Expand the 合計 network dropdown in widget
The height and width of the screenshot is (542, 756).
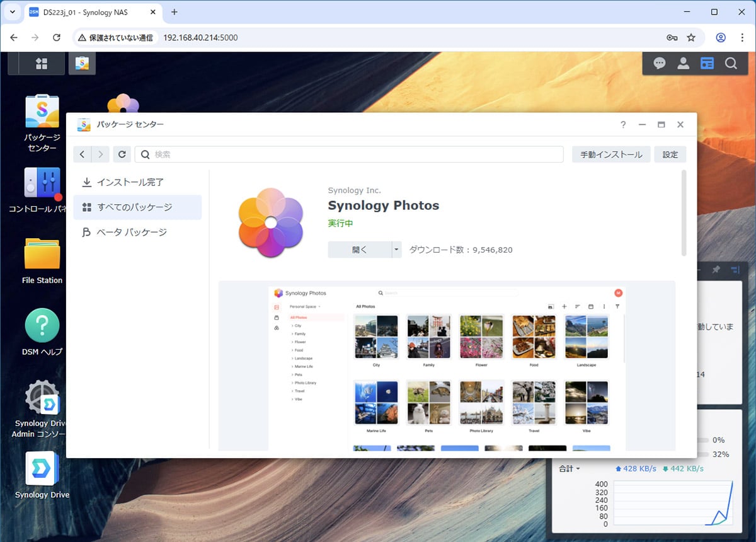click(570, 469)
